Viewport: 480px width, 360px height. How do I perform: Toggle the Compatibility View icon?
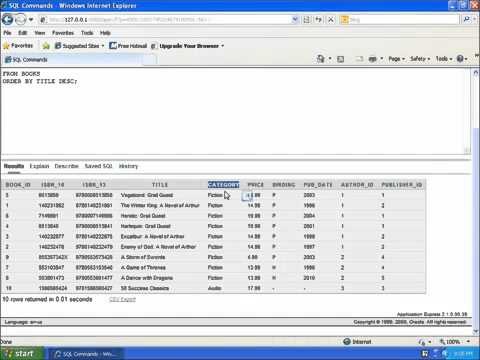(307, 20)
